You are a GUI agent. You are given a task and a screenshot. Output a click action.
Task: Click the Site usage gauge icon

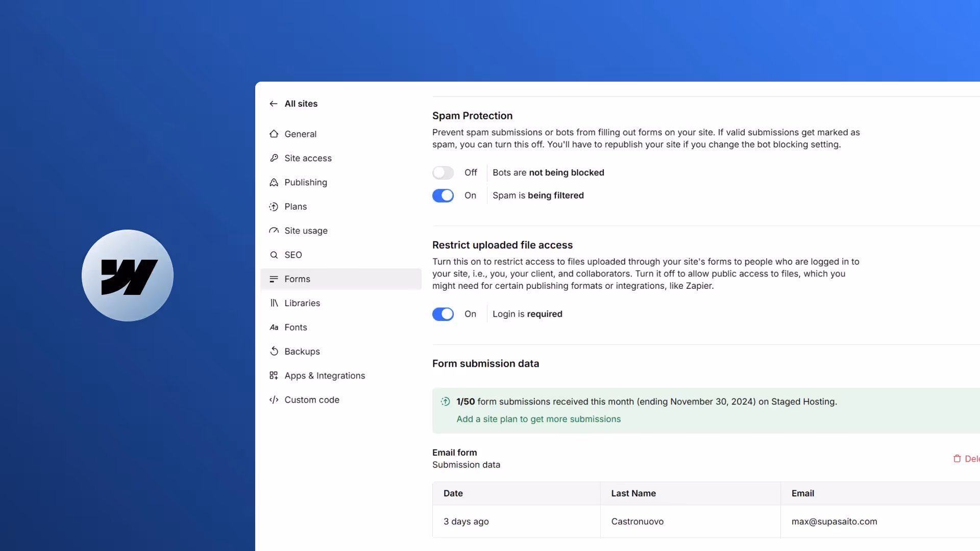coord(274,231)
